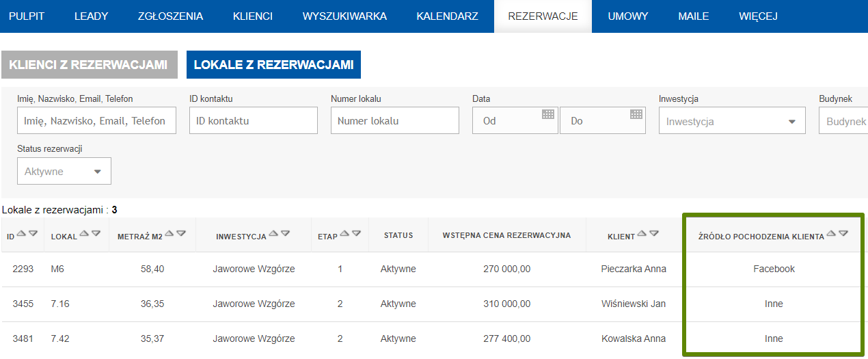
Task: Open calendar picker for Od date
Action: [548, 114]
